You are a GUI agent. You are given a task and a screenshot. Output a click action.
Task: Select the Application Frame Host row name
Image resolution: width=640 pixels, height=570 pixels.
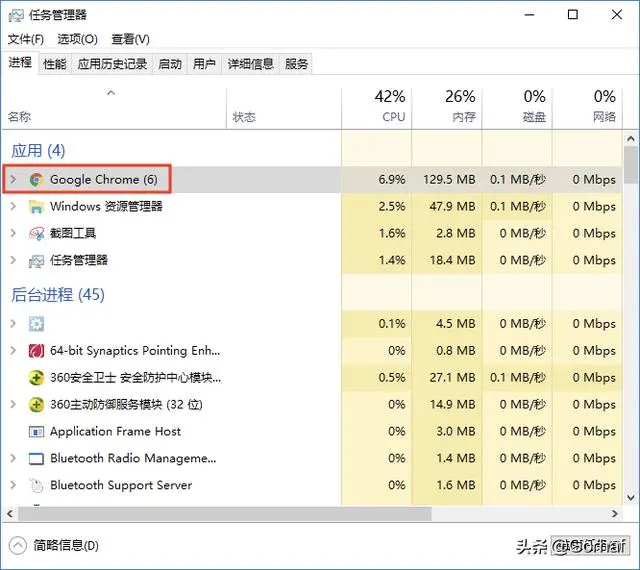(x=116, y=432)
